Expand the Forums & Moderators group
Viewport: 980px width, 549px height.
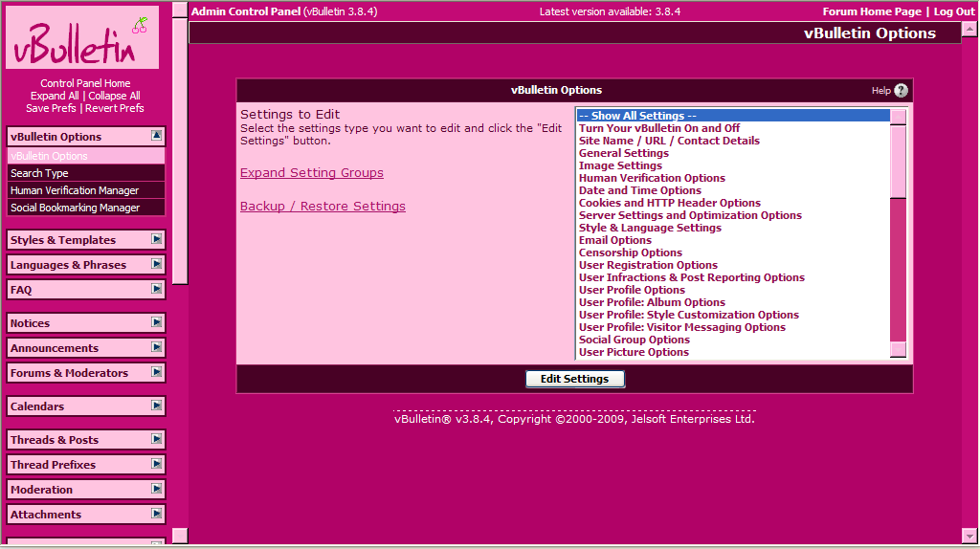pos(156,372)
